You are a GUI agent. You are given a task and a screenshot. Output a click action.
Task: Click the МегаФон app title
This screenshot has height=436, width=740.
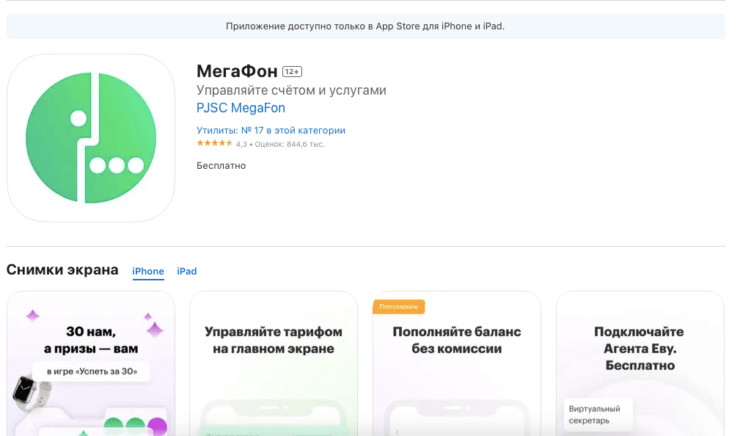[237, 71]
